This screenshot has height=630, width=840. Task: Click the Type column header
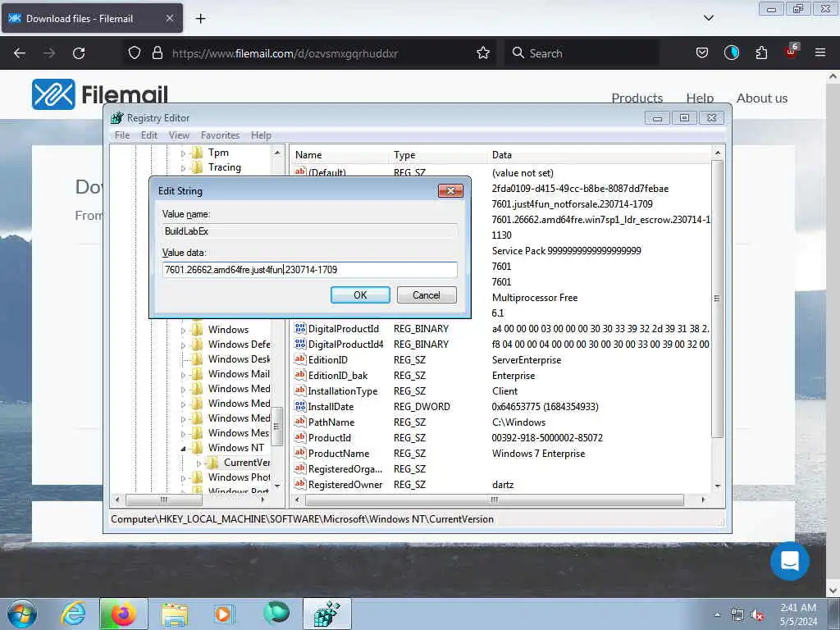438,155
